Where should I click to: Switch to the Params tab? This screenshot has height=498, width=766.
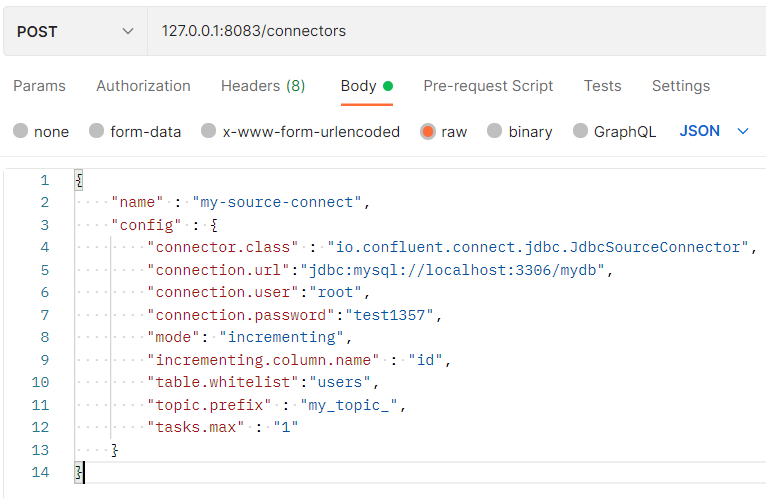point(39,86)
